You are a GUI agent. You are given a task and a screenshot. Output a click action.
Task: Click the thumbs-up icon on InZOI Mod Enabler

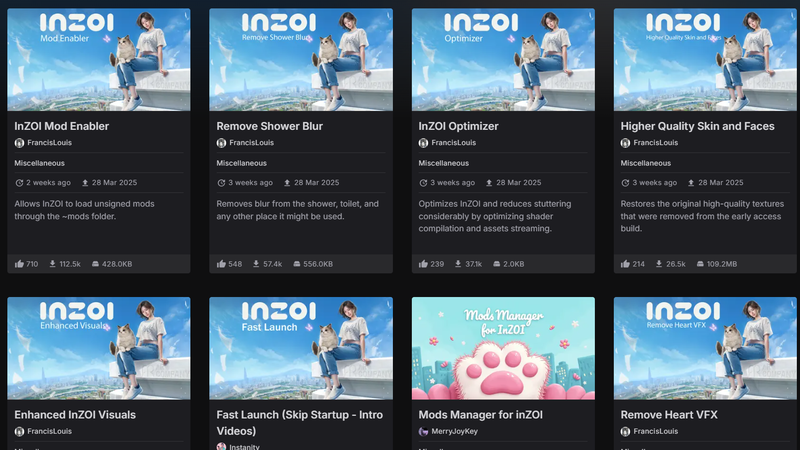[20, 264]
